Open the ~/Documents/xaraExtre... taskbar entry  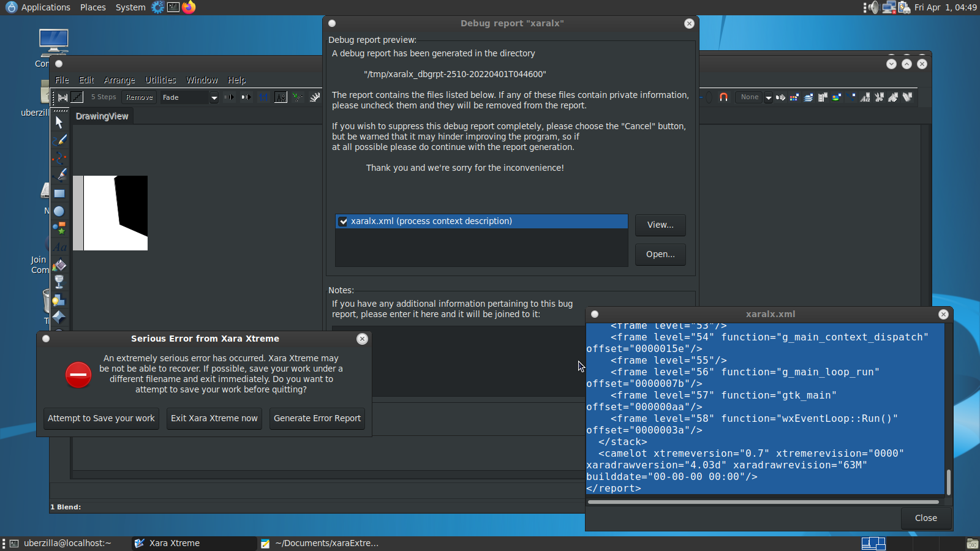pos(319,543)
